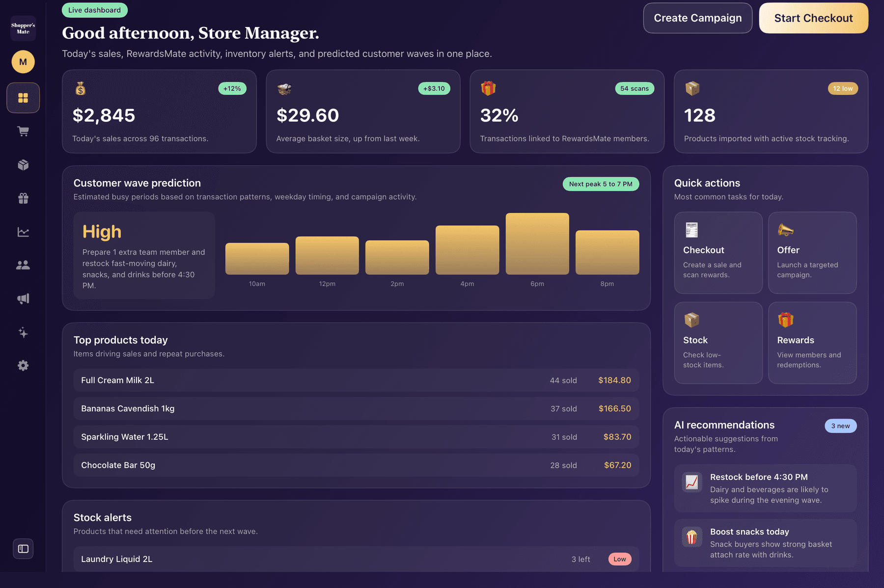Image resolution: width=884 pixels, height=588 pixels.
Task: Click the 54 scans badge
Action: (x=635, y=89)
